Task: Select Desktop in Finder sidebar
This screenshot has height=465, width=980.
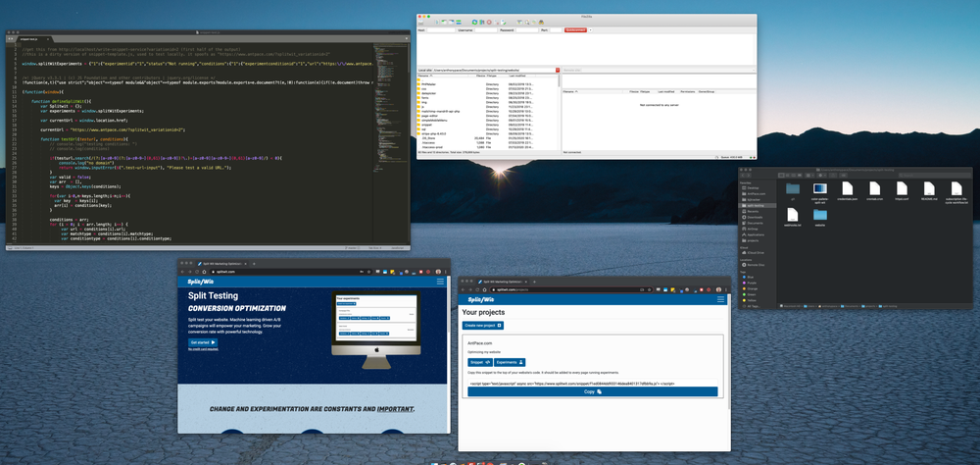Action: pos(753,187)
